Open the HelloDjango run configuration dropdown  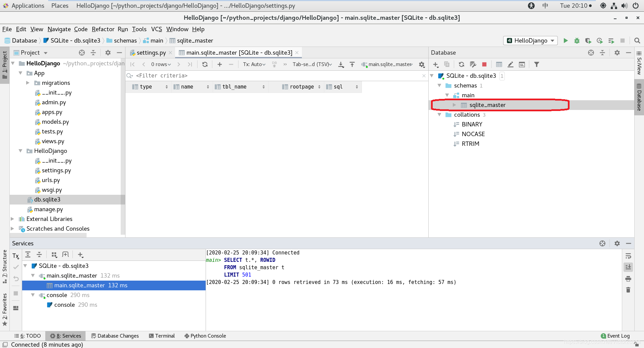tap(530, 41)
